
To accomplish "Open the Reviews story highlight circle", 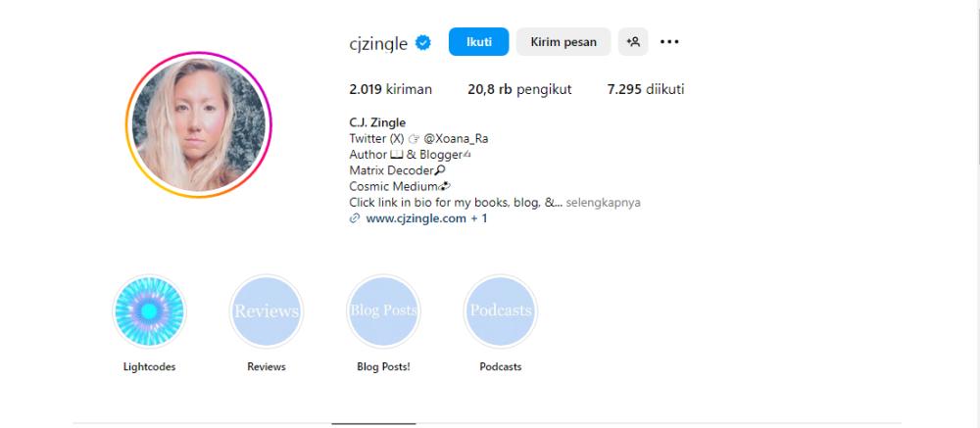I will pyautogui.click(x=267, y=311).
